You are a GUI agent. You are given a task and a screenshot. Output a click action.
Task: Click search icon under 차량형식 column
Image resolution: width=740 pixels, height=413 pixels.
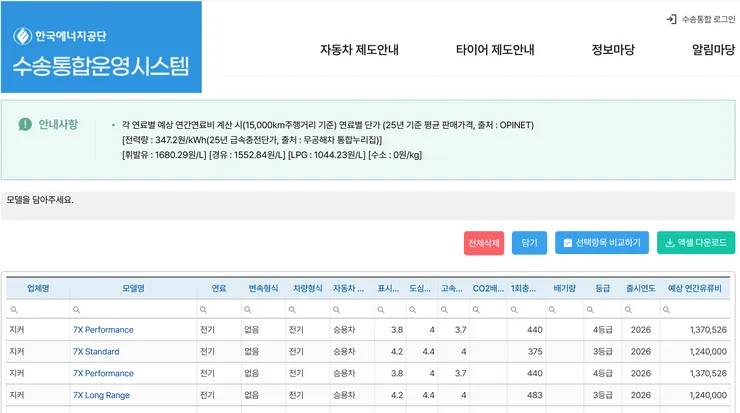tap(292, 310)
